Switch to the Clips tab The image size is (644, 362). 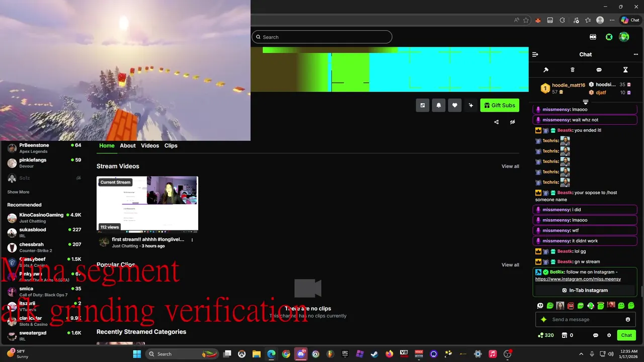tap(171, 146)
